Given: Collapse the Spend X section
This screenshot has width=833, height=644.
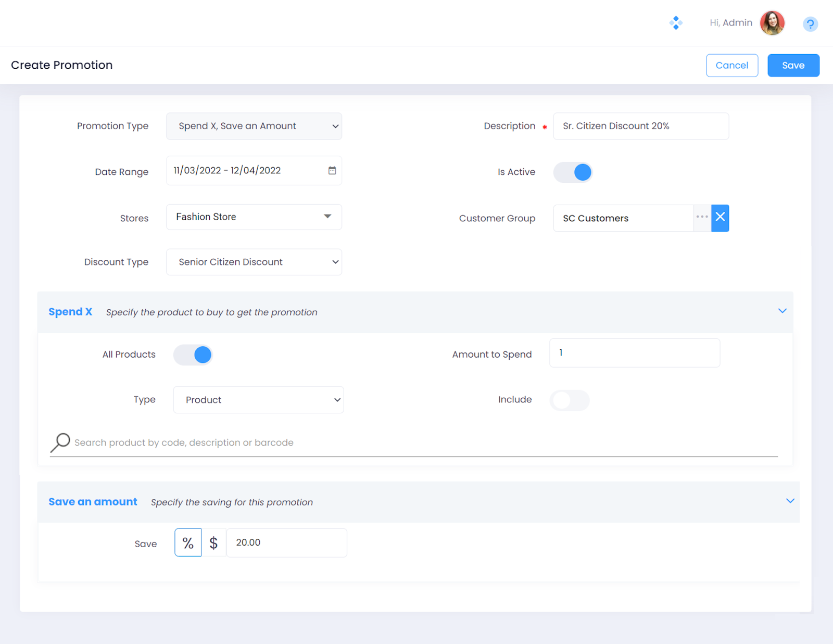Looking at the screenshot, I should point(782,311).
